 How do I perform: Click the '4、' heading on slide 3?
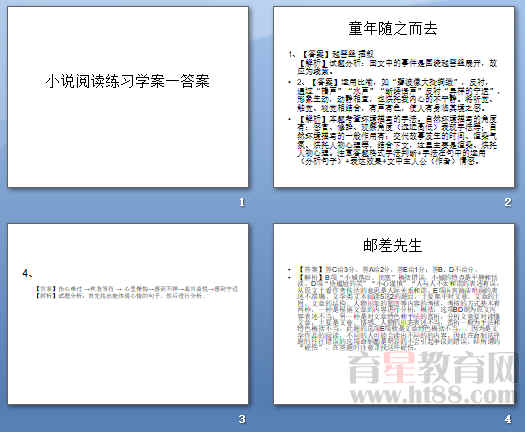(27, 274)
